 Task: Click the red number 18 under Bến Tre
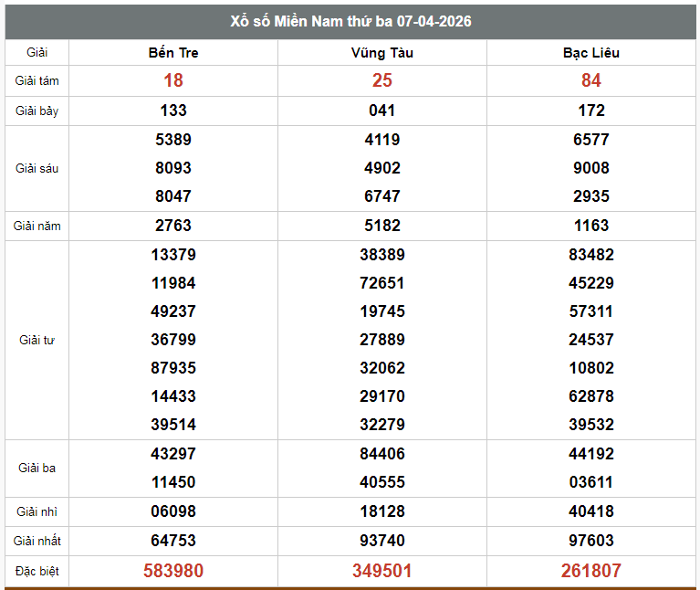tap(173, 80)
